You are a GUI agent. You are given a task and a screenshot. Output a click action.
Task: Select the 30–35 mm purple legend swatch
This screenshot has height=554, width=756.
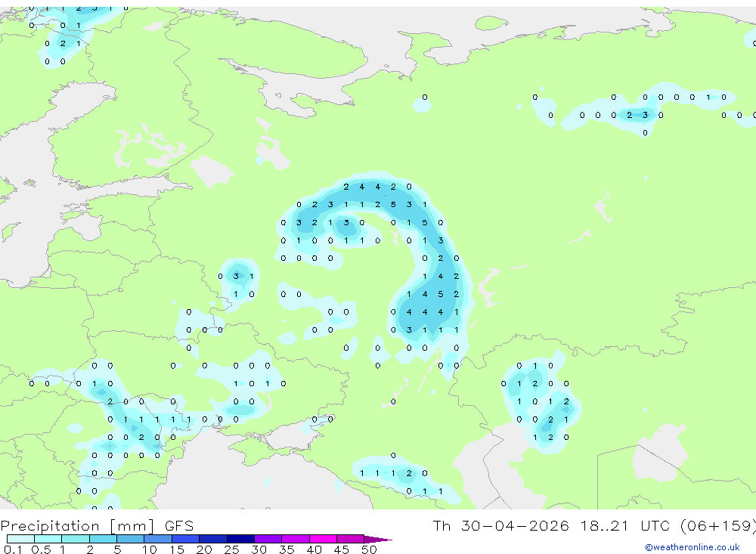tap(268, 539)
